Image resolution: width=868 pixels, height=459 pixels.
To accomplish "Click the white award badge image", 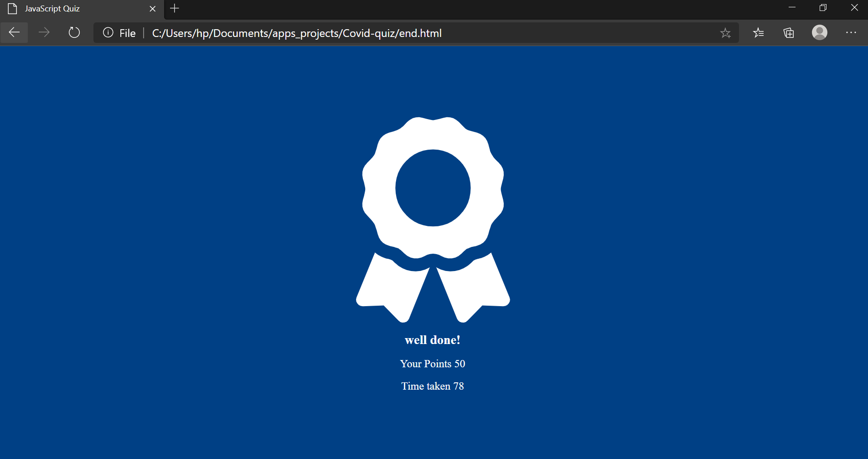I will (x=433, y=214).
